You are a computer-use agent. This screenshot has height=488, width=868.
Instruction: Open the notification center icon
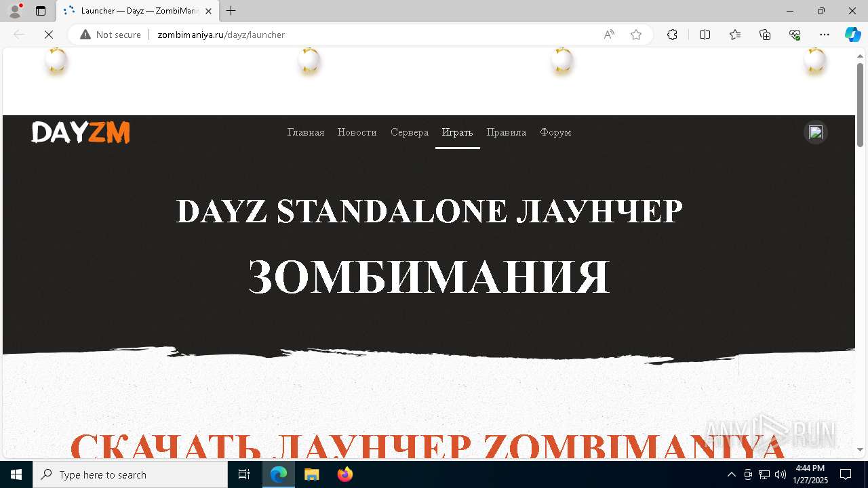click(846, 474)
